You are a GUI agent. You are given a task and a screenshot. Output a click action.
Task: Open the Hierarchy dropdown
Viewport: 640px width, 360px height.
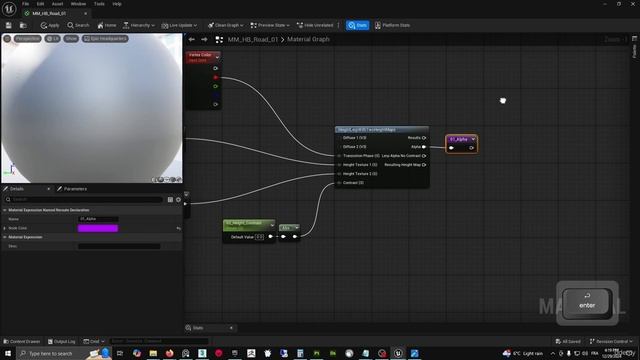click(139, 25)
